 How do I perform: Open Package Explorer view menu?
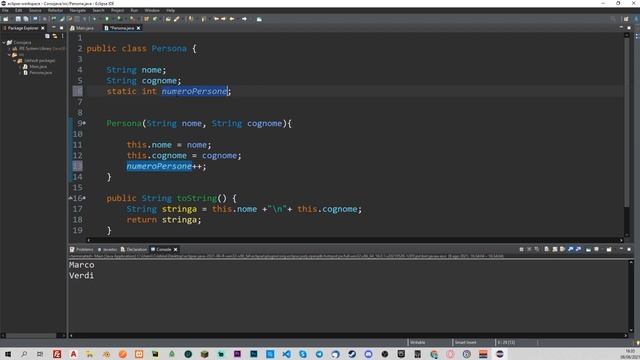[x=62, y=36]
